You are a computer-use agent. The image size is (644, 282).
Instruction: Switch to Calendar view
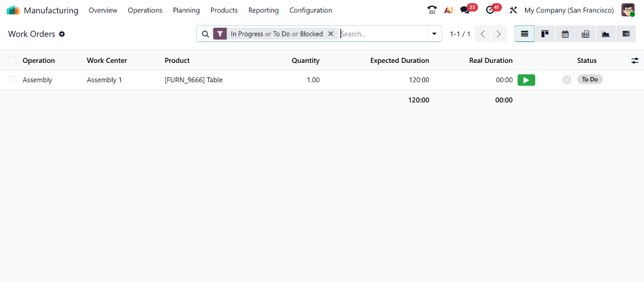click(x=565, y=34)
